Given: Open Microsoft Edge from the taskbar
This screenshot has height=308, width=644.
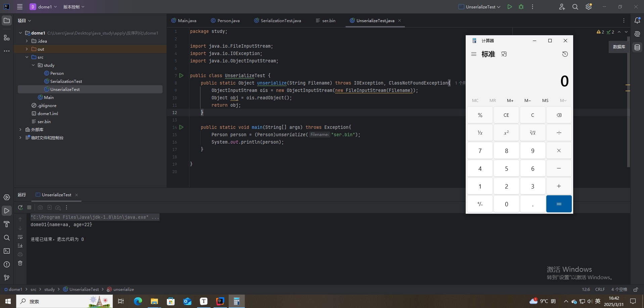Looking at the screenshot, I should click(x=138, y=301).
